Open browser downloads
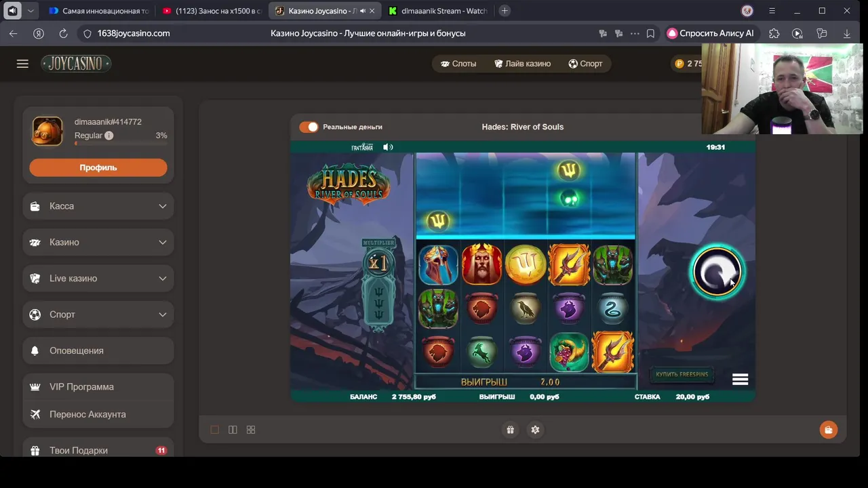 (847, 33)
